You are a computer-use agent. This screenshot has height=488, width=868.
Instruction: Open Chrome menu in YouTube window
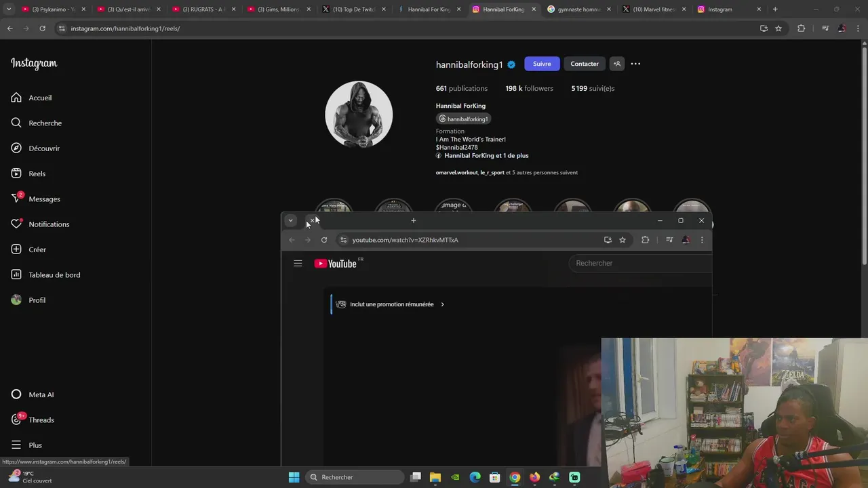(702, 240)
